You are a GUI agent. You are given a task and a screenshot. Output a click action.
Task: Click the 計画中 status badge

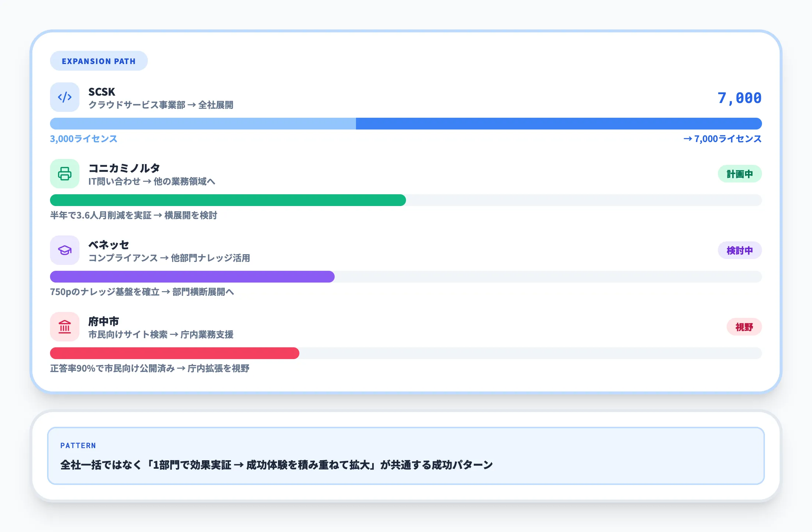pyautogui.click(x=740, y=174)
